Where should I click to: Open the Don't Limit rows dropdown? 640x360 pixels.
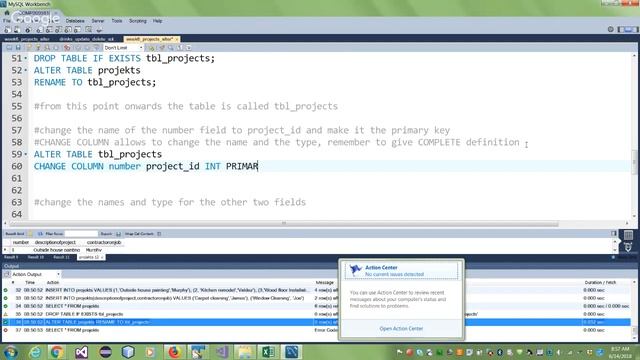click(x=123, y=48)
